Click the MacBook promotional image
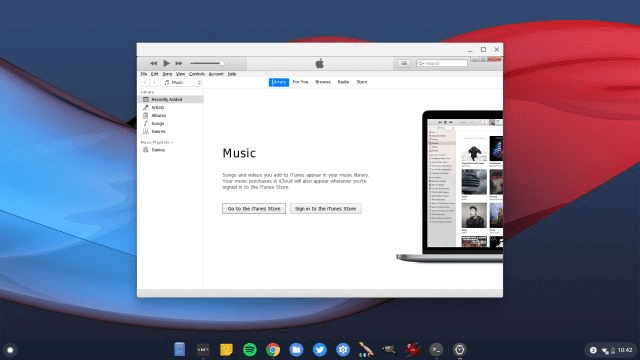Viewport: 640px width, 360px height. (450, 187)
